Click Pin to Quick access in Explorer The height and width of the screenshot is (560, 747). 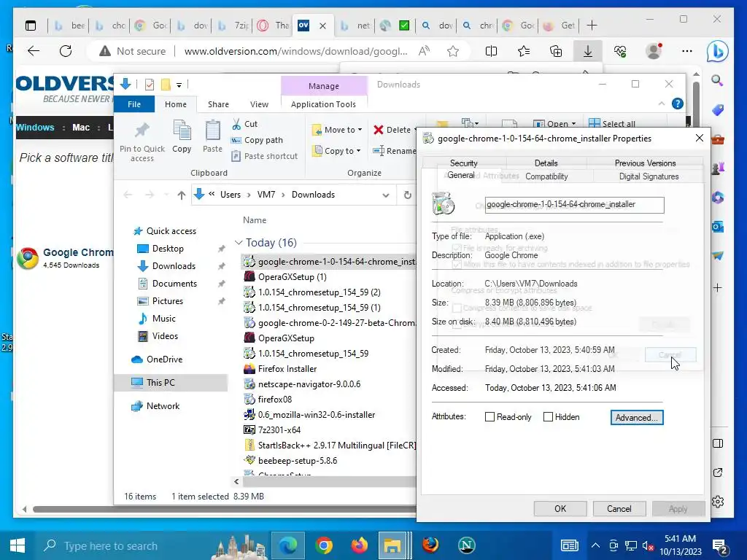coord(142,141)
